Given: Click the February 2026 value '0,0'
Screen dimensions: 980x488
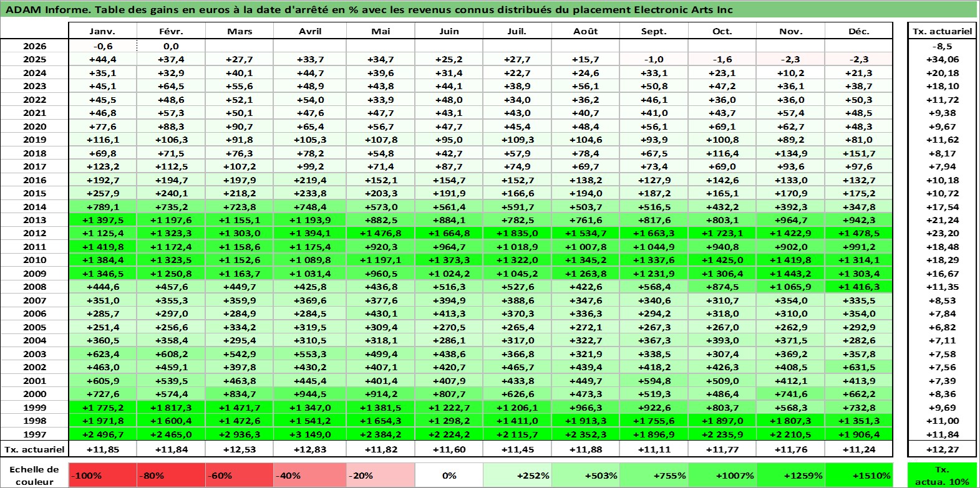Looking at the screenshot, I should point(171,46).
